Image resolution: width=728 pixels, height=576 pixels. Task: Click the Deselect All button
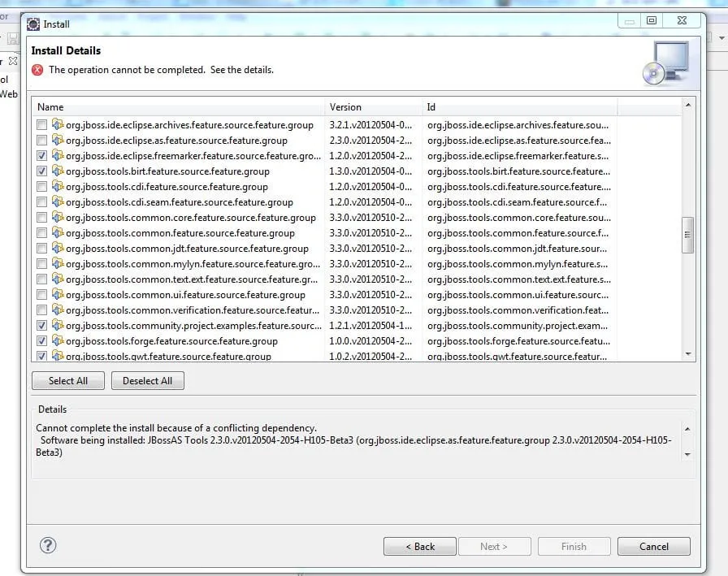click(148, 380)
